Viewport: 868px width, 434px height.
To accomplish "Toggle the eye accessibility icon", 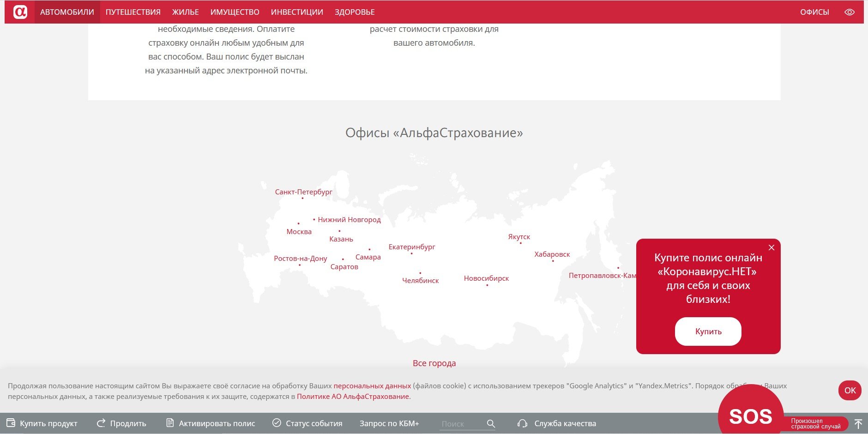I will [849, 12].
